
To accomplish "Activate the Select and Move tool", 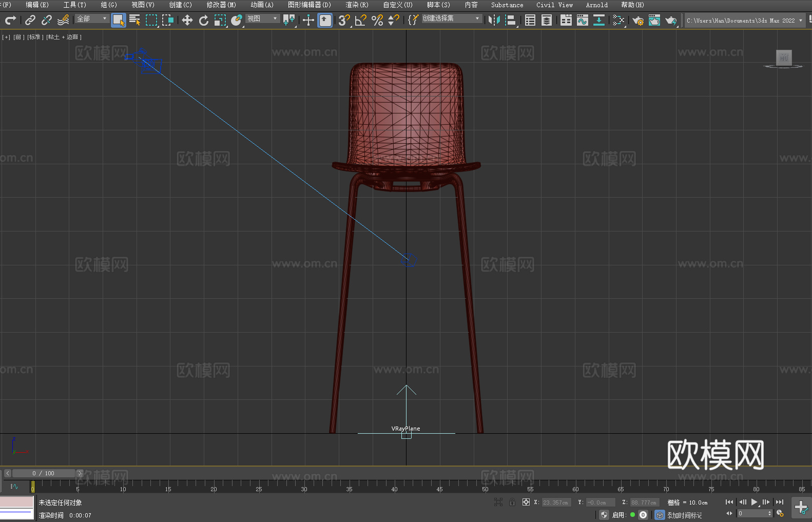I will (187, 20).
